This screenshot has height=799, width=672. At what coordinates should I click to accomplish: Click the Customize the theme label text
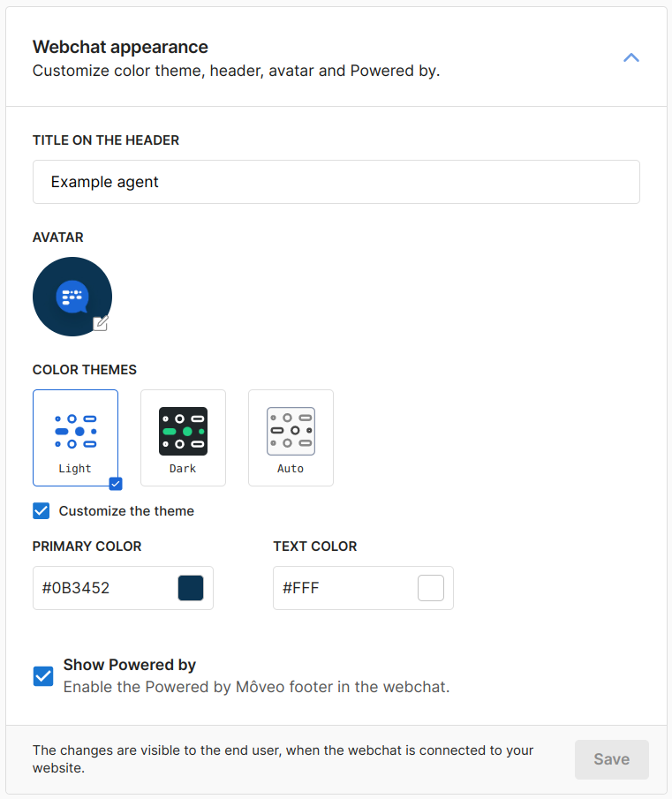pos(126,511)
